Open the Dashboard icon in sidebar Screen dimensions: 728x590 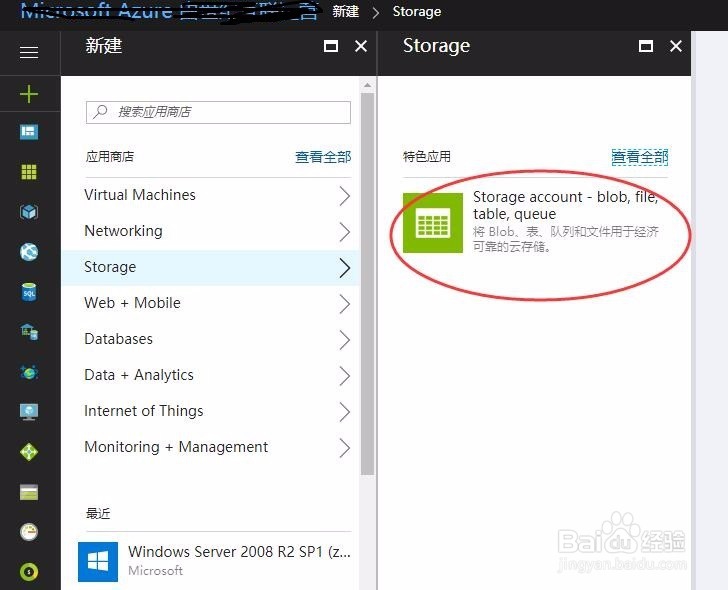pyautogui.click(x=29, y=132)
